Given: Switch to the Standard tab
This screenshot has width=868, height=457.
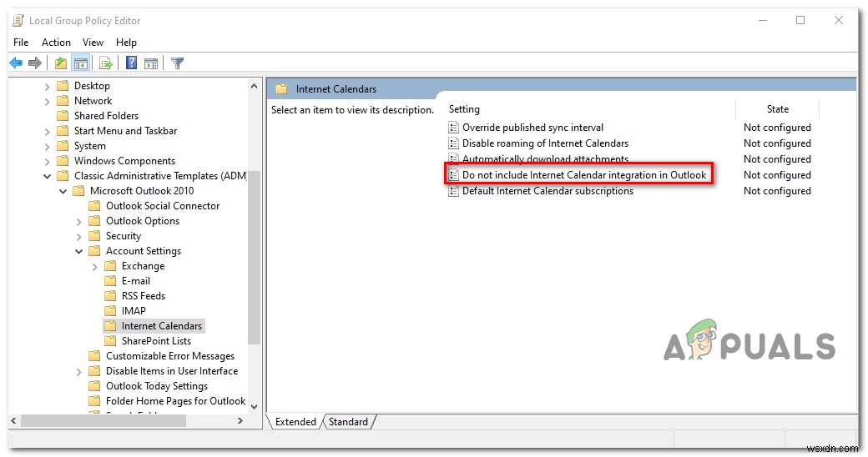Looking at the screenshot, I should [348, 422].
